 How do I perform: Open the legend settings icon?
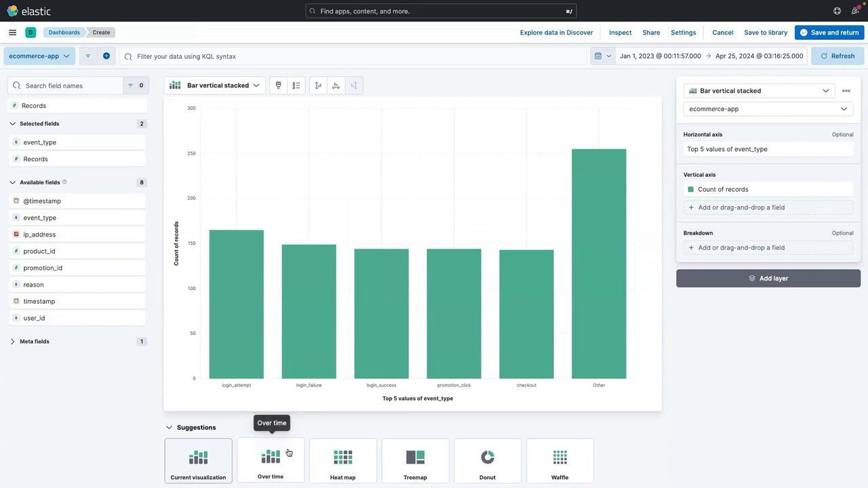coord(296,85)
